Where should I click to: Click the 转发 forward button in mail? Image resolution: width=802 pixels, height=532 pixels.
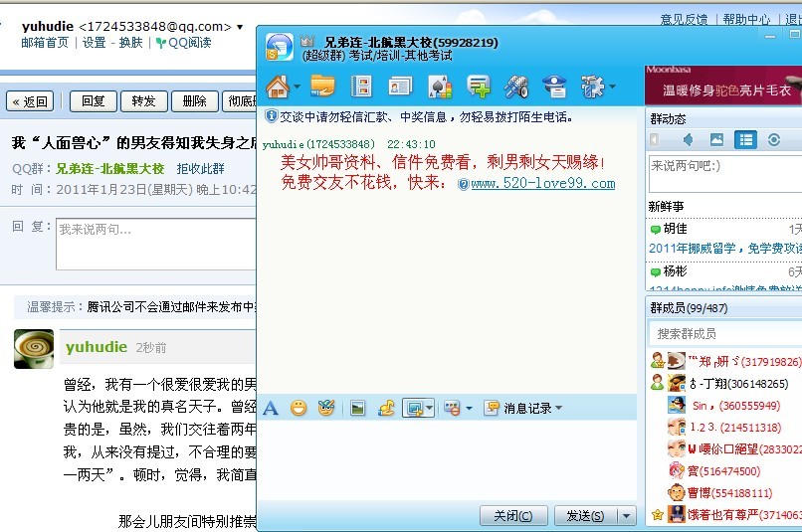pos(143,101)
